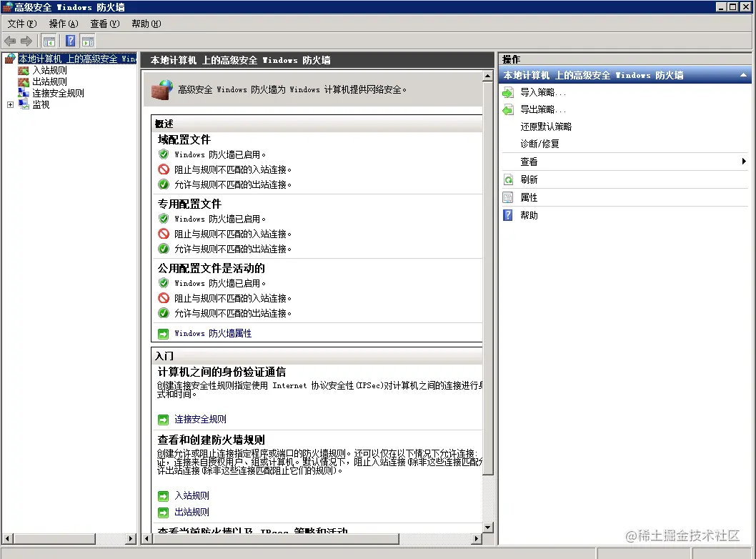Click the green arrow beside 出站规则 link
This screenshot has width=756, height=559.
pos(164,513)
